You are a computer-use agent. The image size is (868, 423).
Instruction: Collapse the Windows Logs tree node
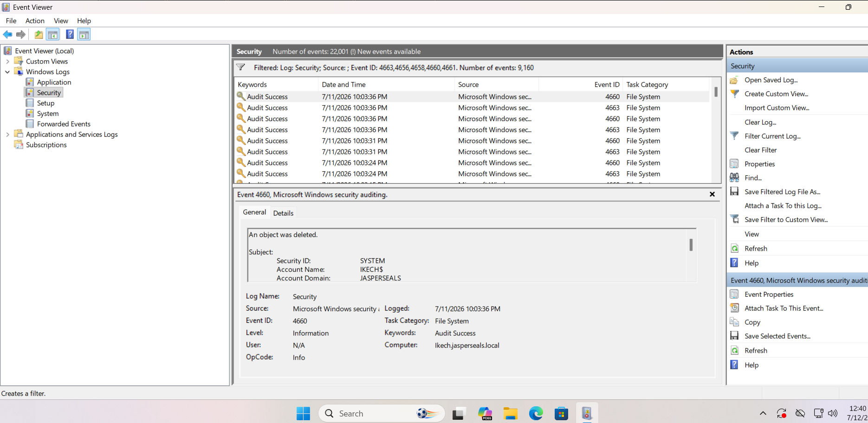(7, 72)
